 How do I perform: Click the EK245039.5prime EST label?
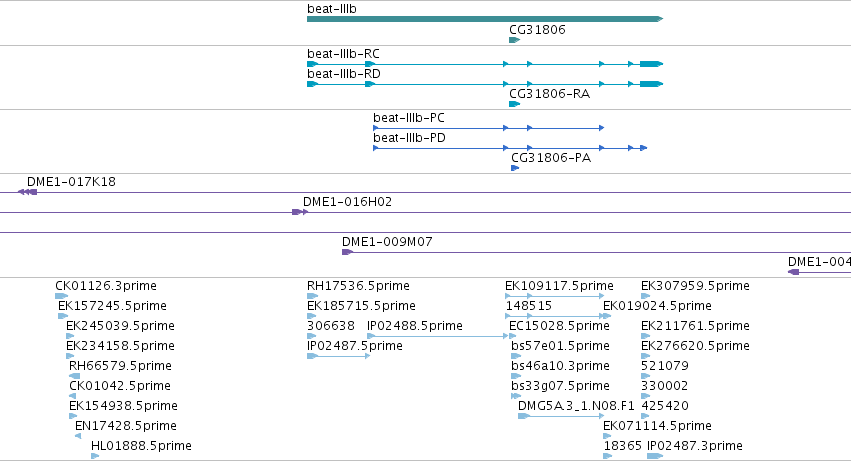tap(120, 326)
